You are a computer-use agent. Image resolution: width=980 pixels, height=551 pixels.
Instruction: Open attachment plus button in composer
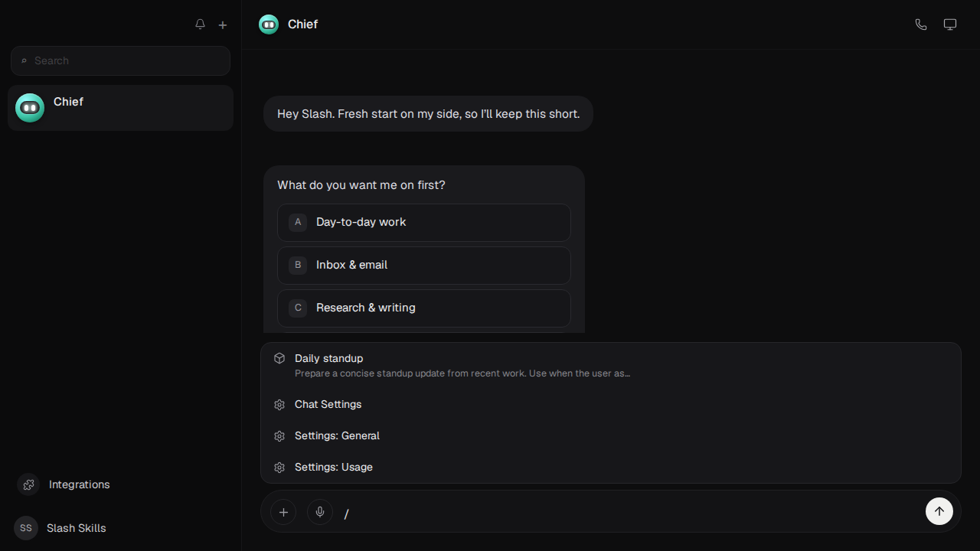(283, 512)
